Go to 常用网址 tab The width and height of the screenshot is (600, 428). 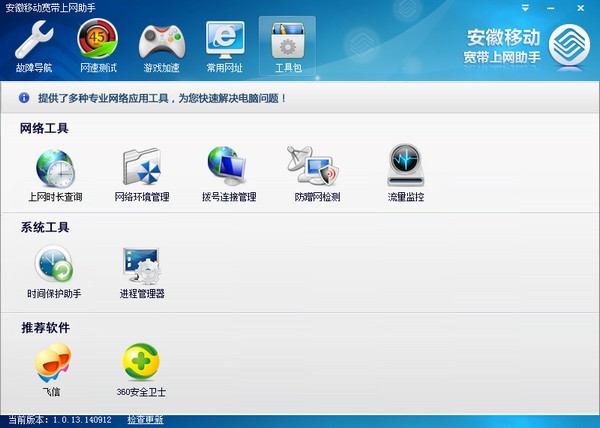coord(225,47)
